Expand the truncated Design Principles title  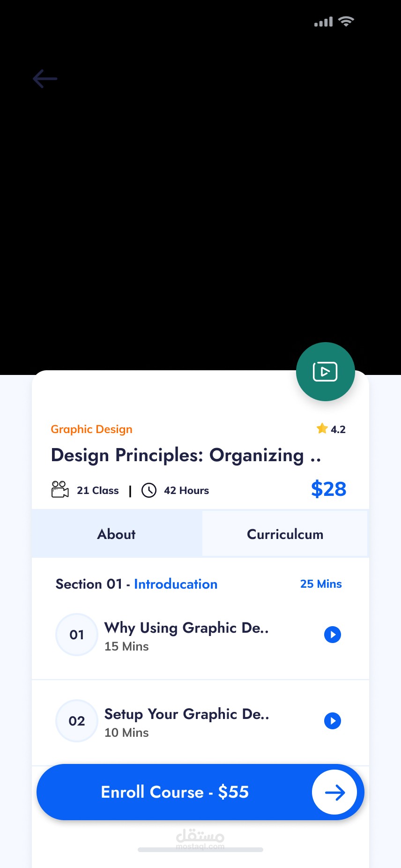tap(186, 455)
